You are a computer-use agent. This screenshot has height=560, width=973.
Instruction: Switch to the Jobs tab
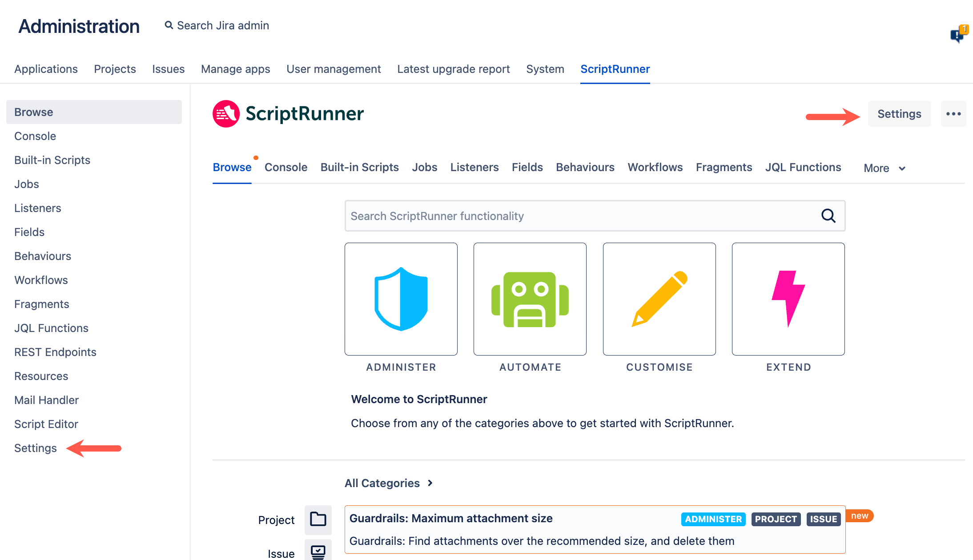424,167
